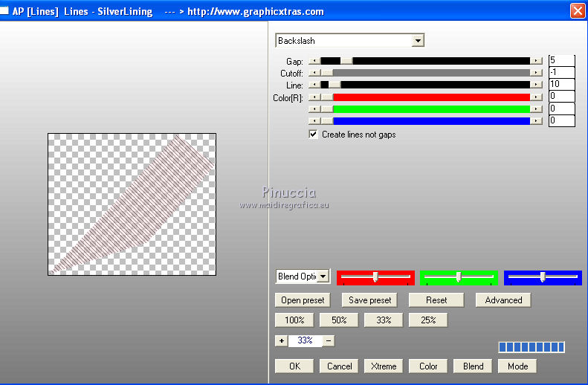This screenshot has height=385, width=588.
Task: Click the Reset button
Action: (x=436, y=300)
